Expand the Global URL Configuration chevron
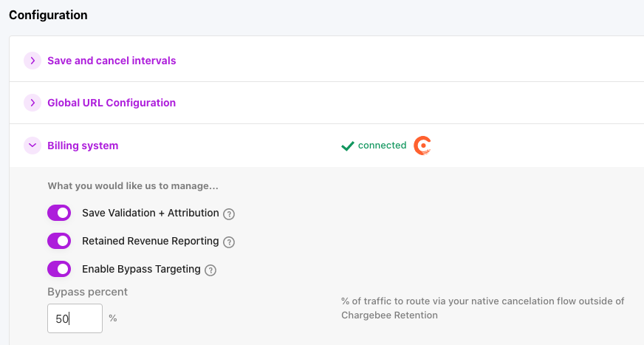Viewport: 644px width, 345px height. tap(32, 103)
